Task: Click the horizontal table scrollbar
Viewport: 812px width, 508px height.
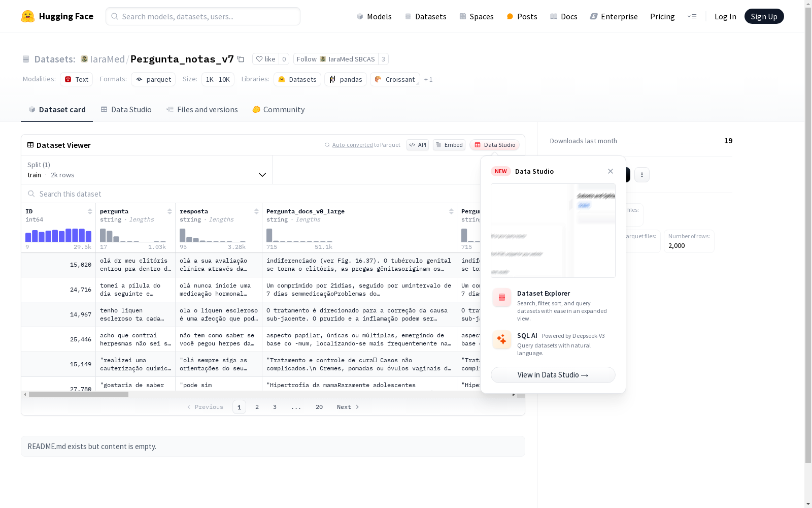Action: pos(79,394)
